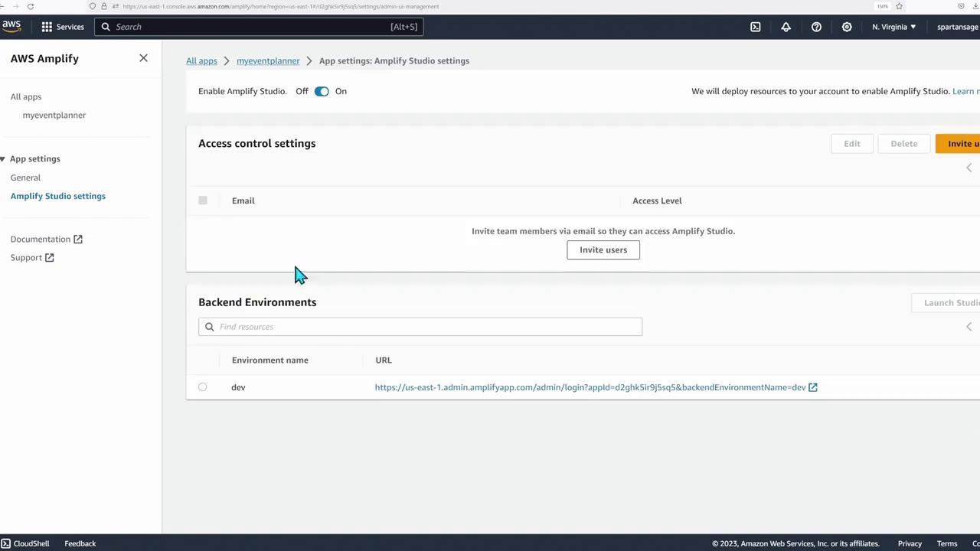980x551 pixels.
Task: Click the Email column header
Action: tap(243, 201)
